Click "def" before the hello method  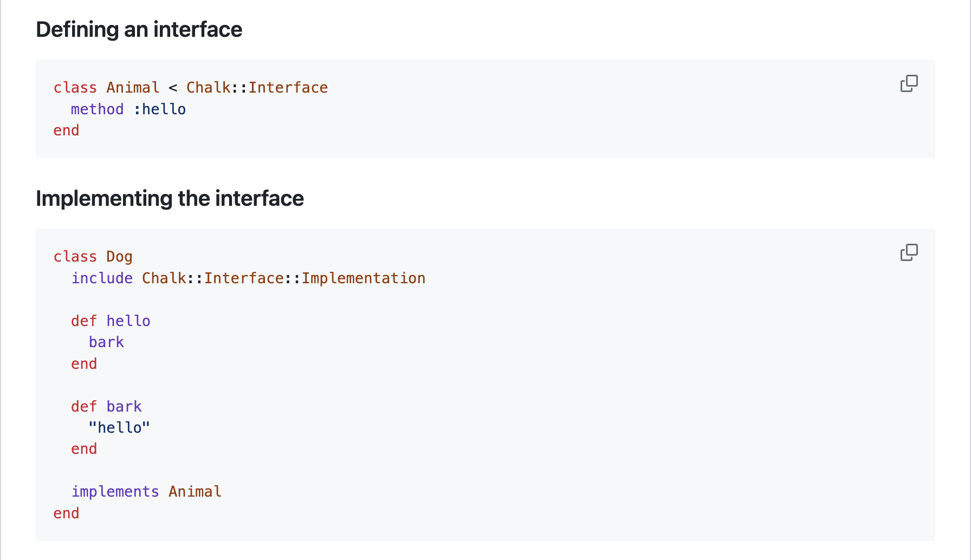[84, 321]
